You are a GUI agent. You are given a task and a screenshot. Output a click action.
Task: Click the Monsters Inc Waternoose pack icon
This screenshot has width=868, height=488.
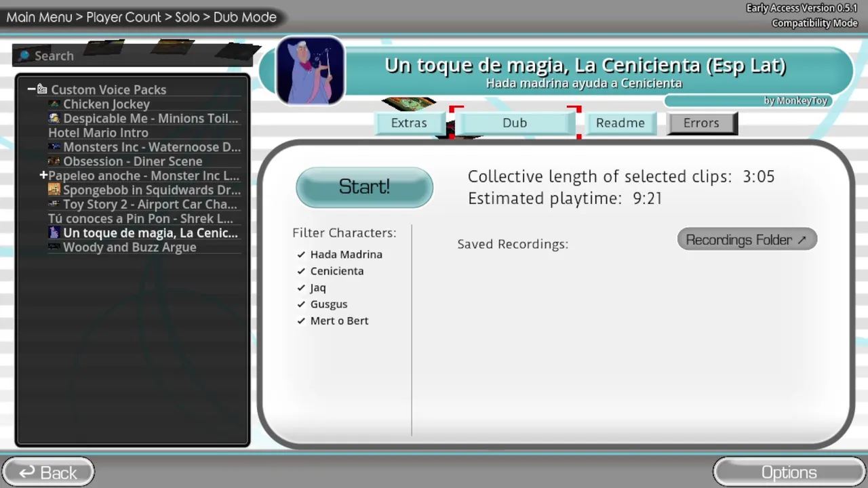(54, 146)
